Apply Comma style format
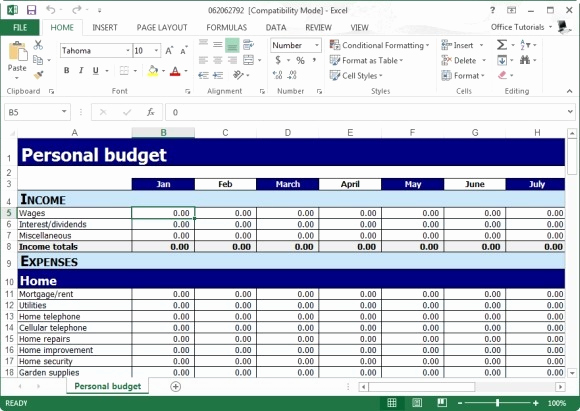 [314, 60]
